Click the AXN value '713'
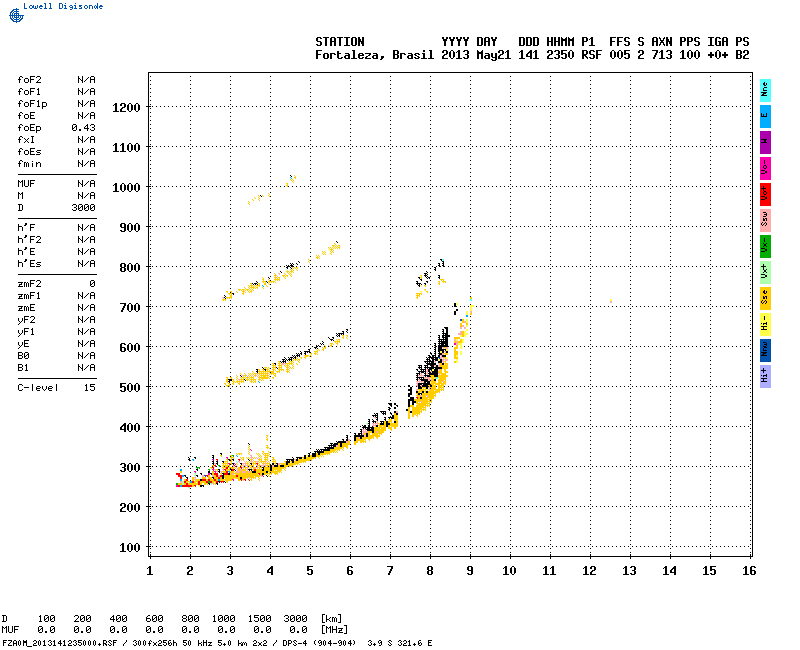 click(x=662, y=55)
